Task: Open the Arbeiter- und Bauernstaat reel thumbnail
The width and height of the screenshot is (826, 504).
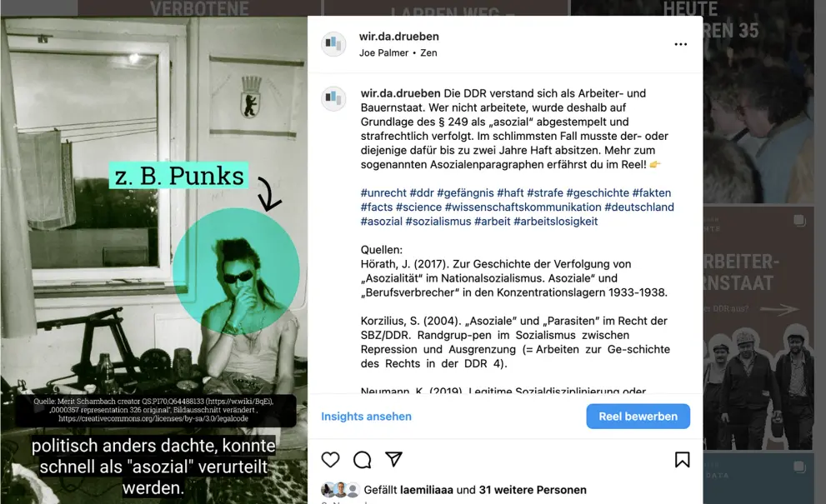Action: [x=758, y=327]
